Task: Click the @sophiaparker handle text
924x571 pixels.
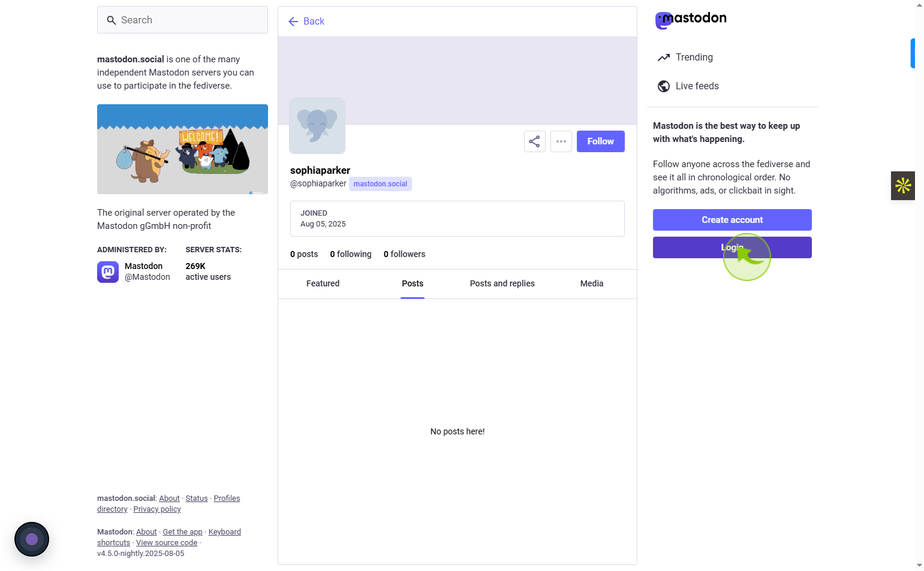Action: (318, 184)
